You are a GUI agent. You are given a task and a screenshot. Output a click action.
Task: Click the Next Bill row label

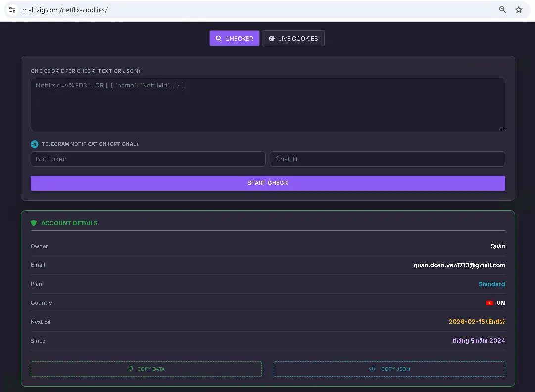pyautogui.click(x=41, y=322)
